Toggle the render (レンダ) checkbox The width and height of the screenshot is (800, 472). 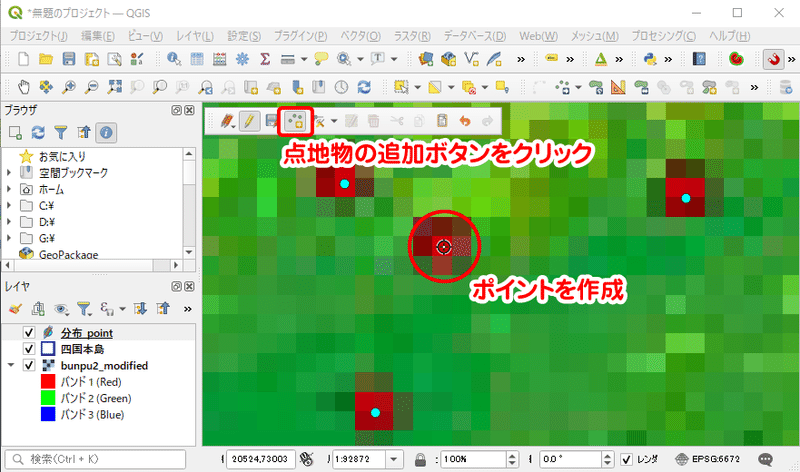[627, 459]
